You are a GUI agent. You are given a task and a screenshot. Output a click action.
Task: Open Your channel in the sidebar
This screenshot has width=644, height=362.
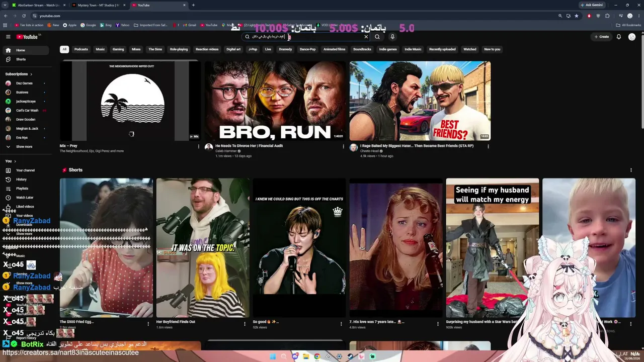point(26,170)
